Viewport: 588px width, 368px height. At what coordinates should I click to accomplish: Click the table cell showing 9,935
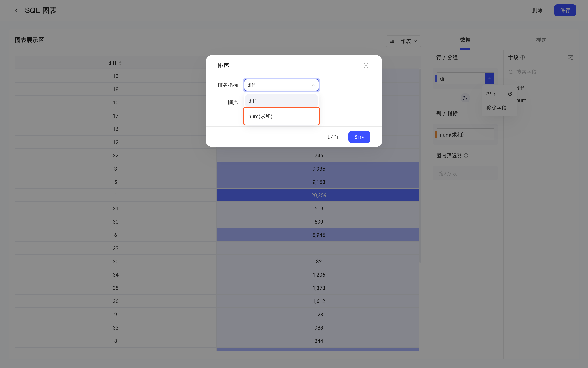318,169
